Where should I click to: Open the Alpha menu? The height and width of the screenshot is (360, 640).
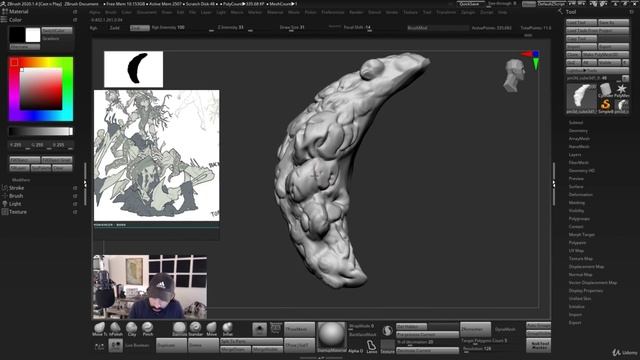coord(94,12)
